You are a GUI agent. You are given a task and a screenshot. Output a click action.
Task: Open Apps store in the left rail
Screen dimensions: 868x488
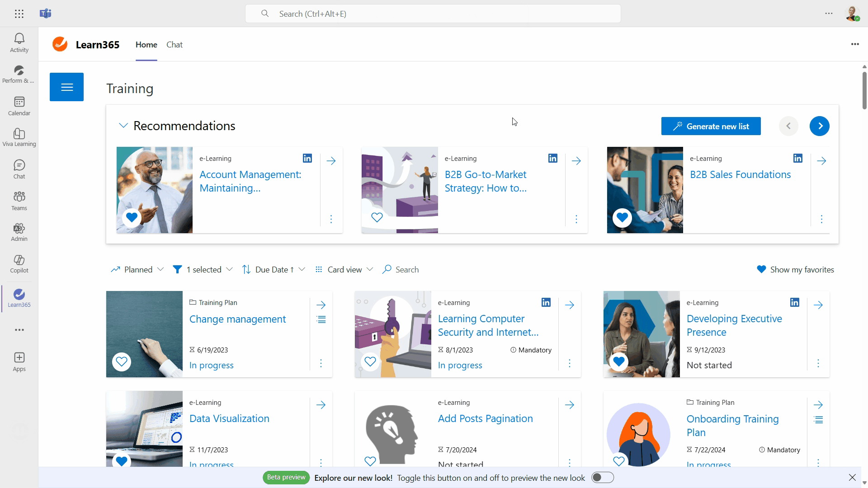click(19, 362)
